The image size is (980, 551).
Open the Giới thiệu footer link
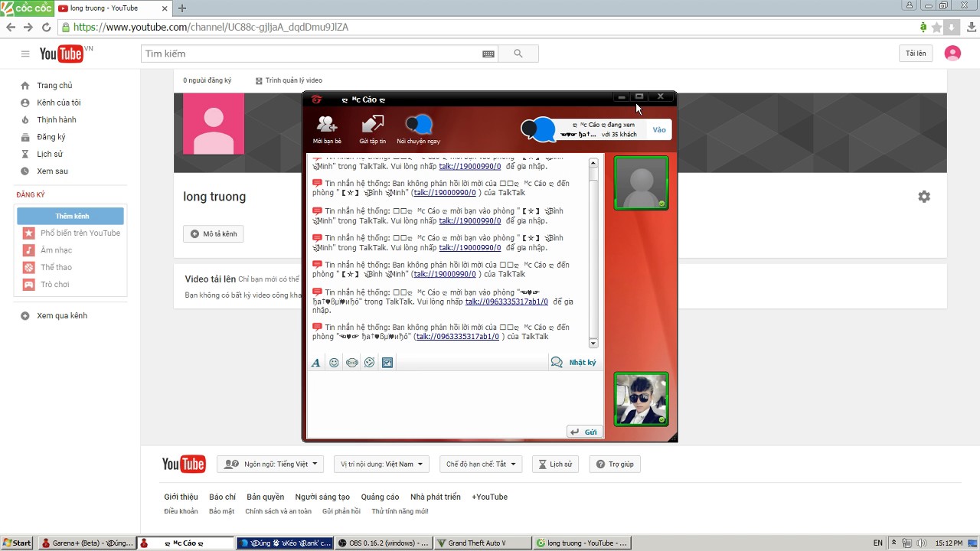coord(181,497)
